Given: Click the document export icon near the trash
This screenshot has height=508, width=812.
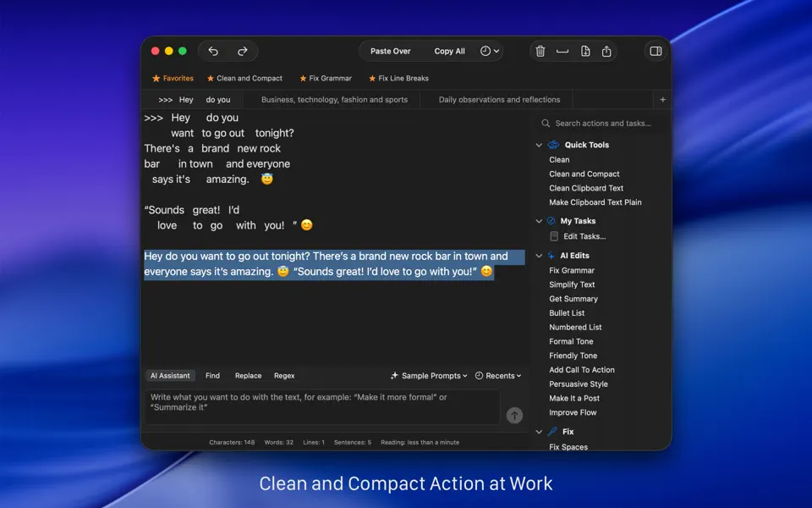Looking at the screenshot, I should click(x=584, y=51).
